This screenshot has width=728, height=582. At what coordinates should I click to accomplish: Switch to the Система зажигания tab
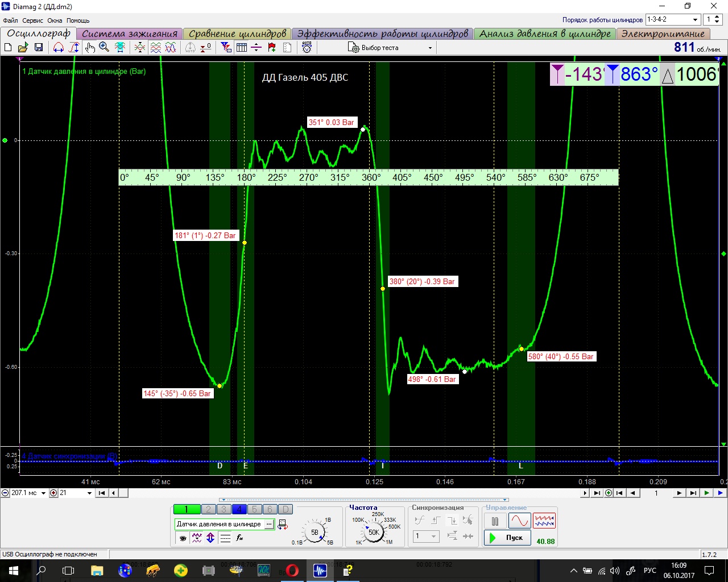point(130,34)
